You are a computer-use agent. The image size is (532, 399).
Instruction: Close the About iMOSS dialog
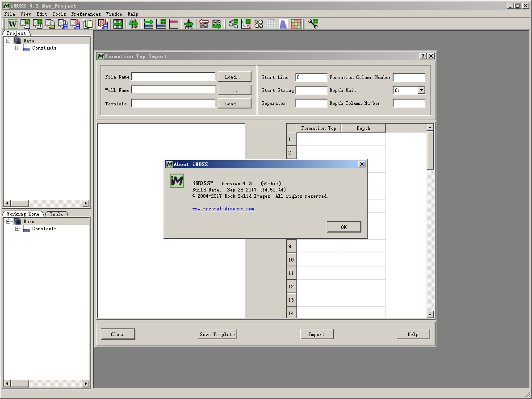point(362,164)
